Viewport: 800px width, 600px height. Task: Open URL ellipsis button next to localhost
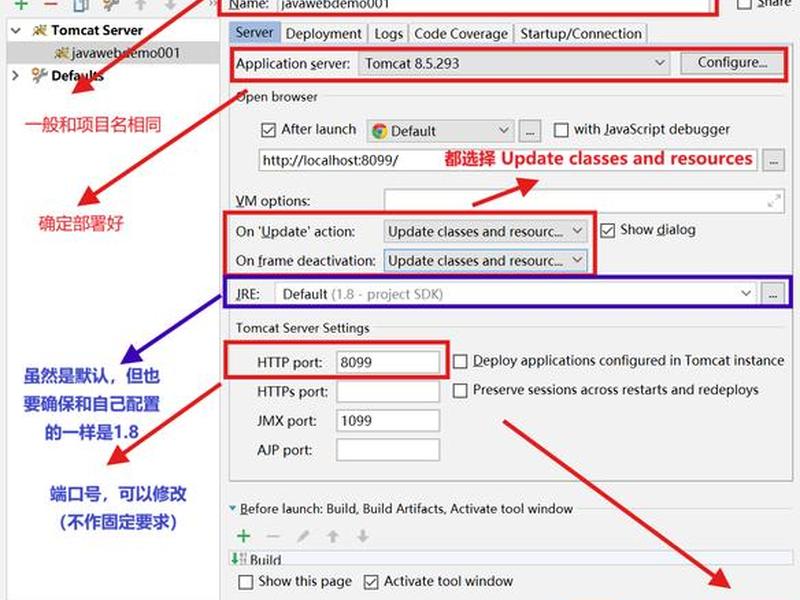773,160
